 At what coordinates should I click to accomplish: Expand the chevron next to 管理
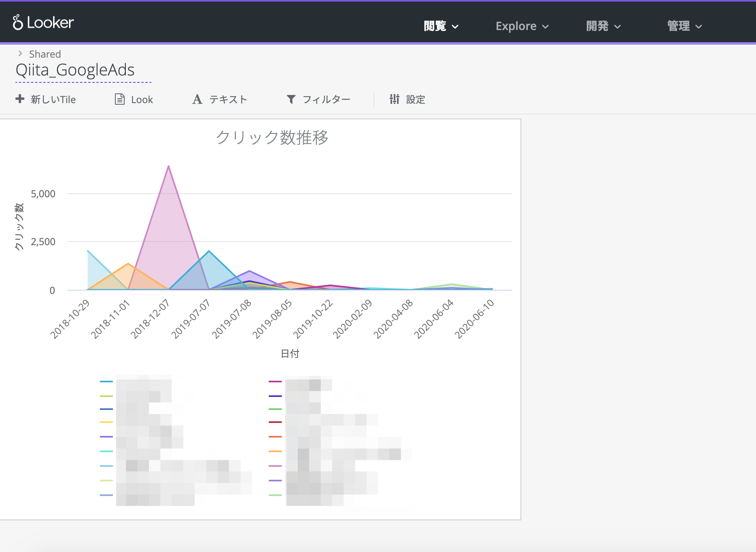pos(699,27)
